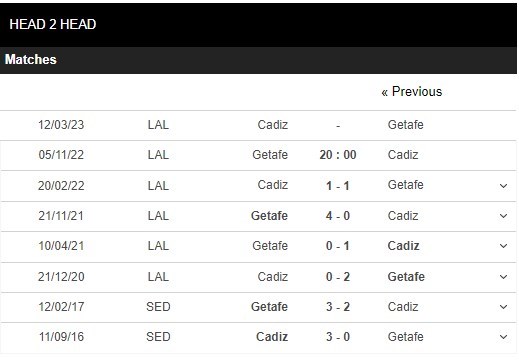Screen dimensions: 519x362
Task: Click Cadiz home team in 12/03/23 row
Action: [x=273, y=125]
